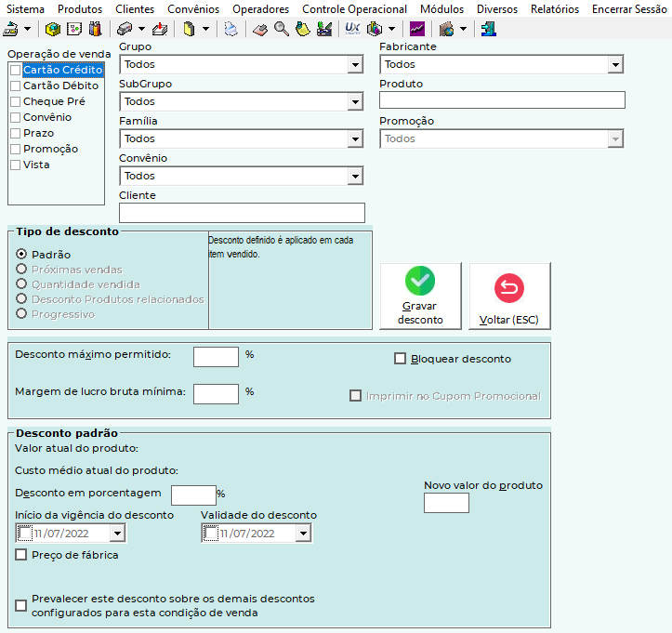Click the exit door toolbar icon
Screen dimensions: 672x633
coord(489,29)
